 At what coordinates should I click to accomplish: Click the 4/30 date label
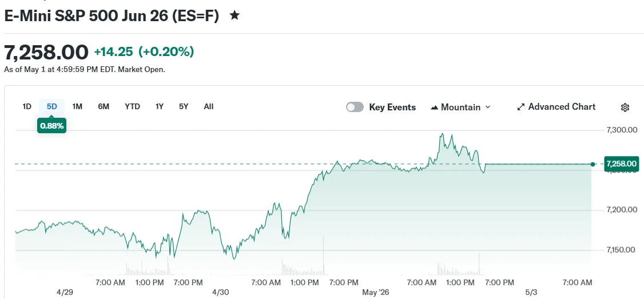221,293
